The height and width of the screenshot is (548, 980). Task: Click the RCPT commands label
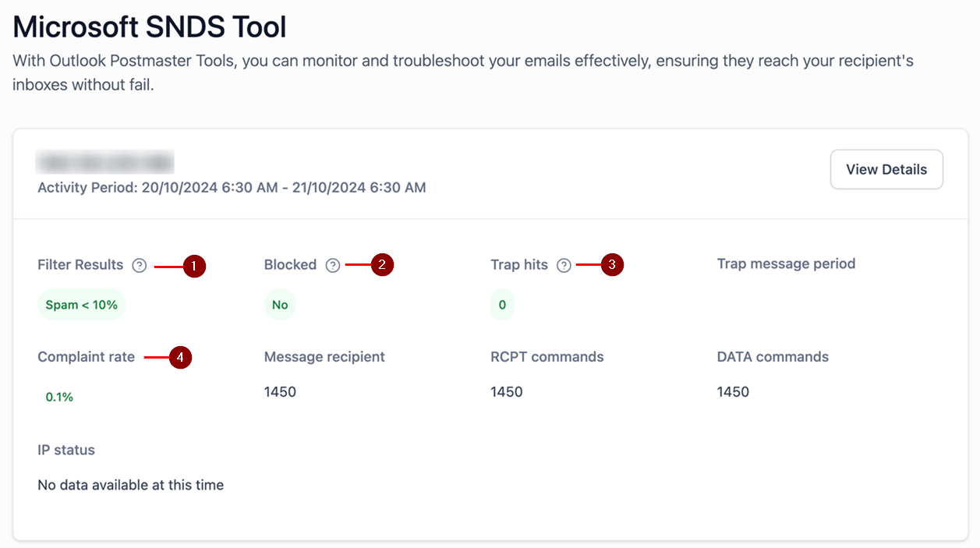pos(547,357)
